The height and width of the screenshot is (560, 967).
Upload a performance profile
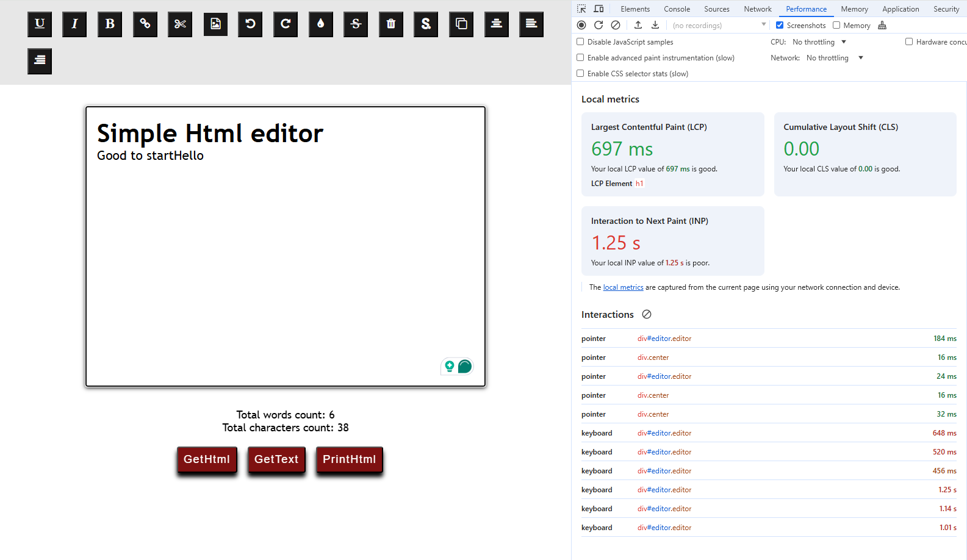[638, 25]
